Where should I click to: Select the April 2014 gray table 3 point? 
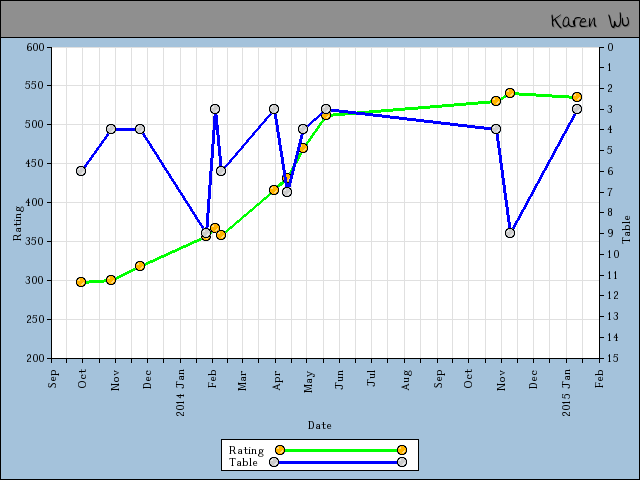point(274,109)
